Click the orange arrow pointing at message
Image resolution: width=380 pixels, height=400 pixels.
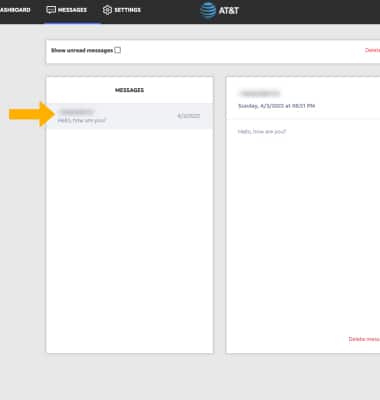32,114
